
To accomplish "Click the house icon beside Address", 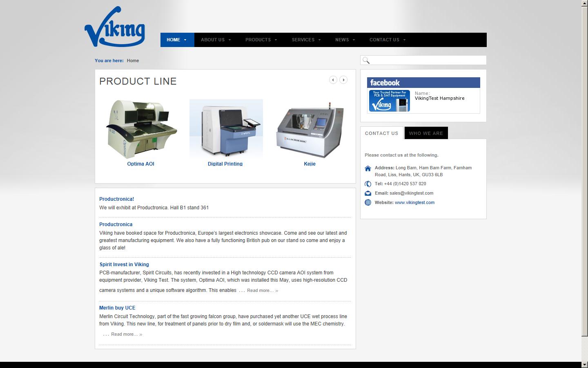I will (368, 168).
